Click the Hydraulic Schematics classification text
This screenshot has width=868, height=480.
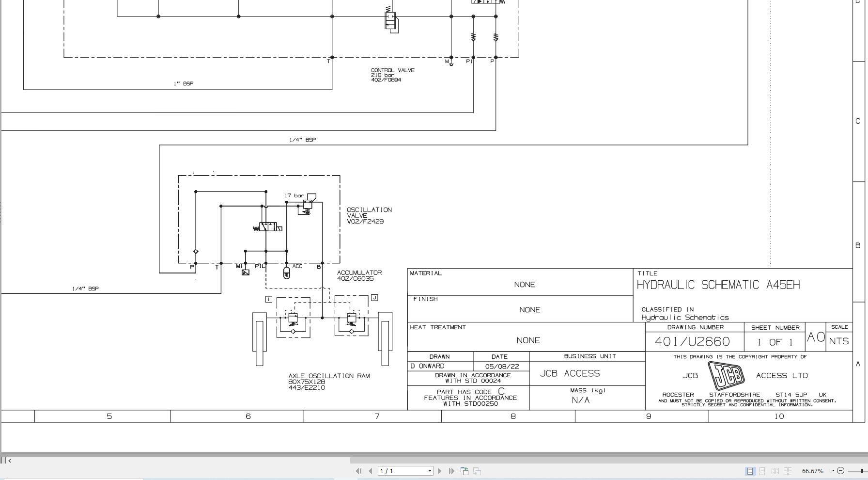(685, 318)
